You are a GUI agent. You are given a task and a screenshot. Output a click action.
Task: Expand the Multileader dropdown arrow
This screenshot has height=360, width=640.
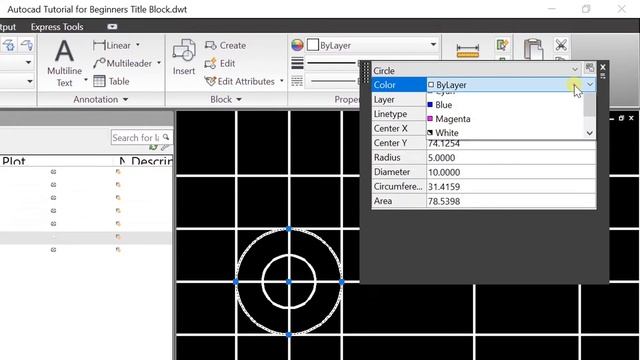point(158,63)
